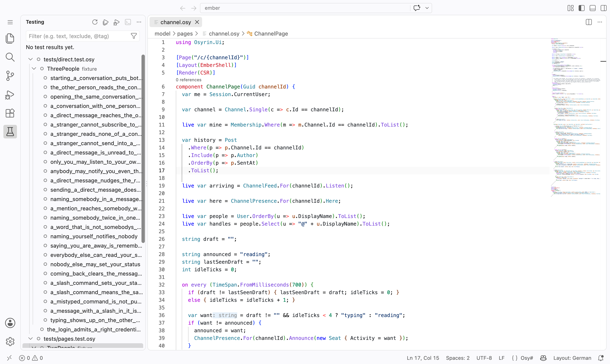Click Layout: German in status bar

(572, 358)
